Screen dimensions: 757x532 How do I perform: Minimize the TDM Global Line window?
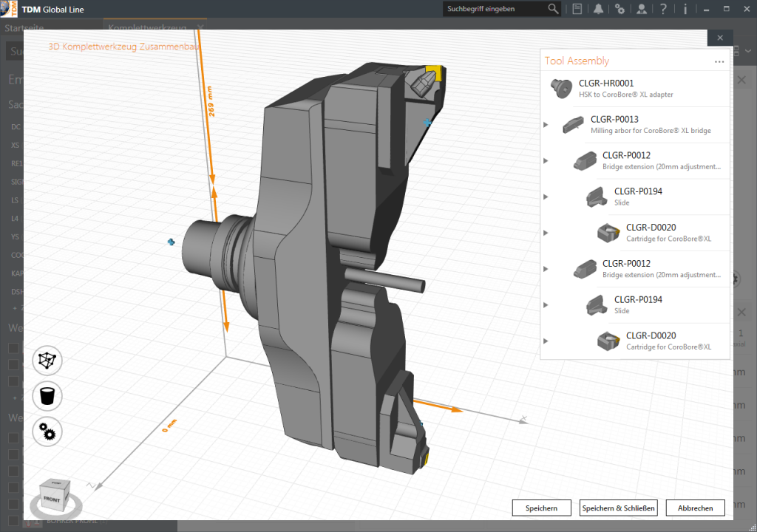click(706, 9)
